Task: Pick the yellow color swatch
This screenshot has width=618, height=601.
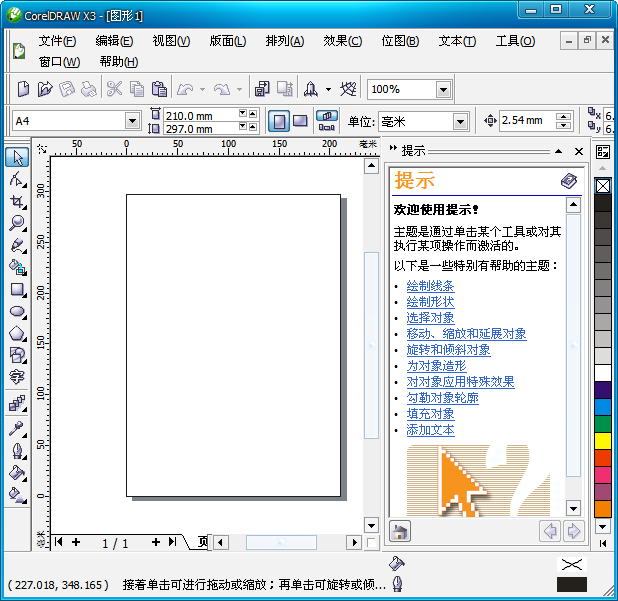Action: pos(603,441)
